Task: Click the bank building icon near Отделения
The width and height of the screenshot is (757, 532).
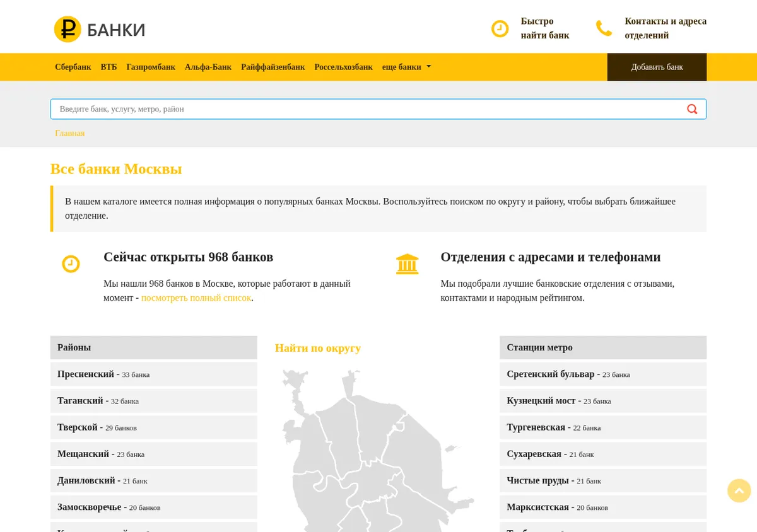Action: pyautogui.click(x=408, y=264)
